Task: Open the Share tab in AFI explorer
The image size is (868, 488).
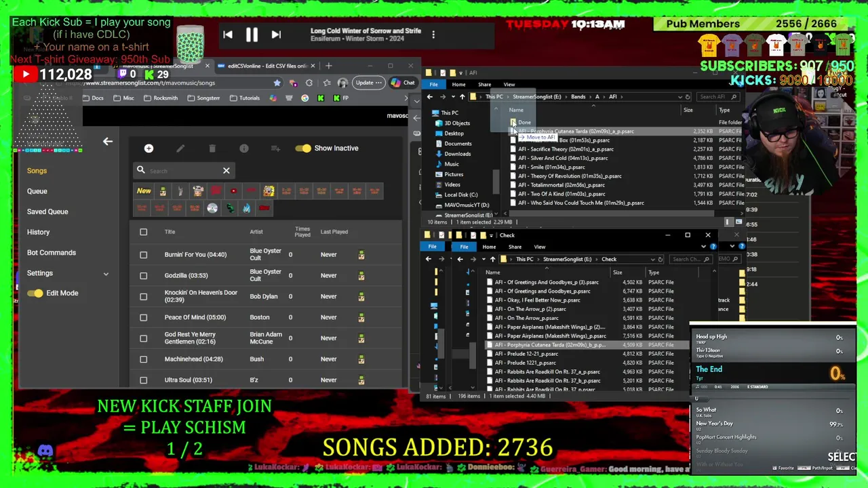Action: [x=484, y=85]
